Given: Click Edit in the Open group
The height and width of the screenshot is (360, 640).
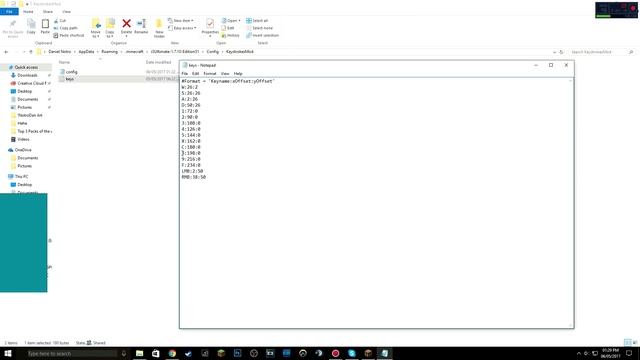Looking at the screenshot, I should [x=228, y=28].
